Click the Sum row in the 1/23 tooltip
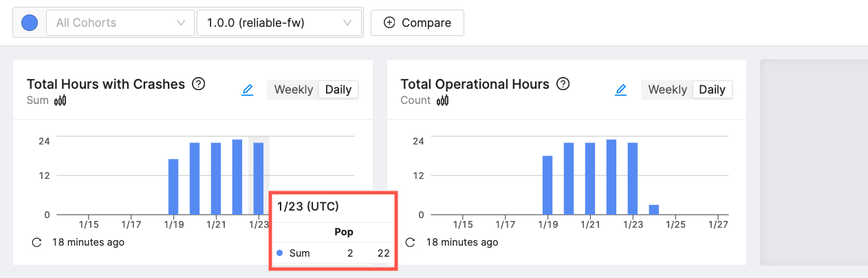This screenshot has width=868, height=278. pyautogui.click(x=333, y=253)
